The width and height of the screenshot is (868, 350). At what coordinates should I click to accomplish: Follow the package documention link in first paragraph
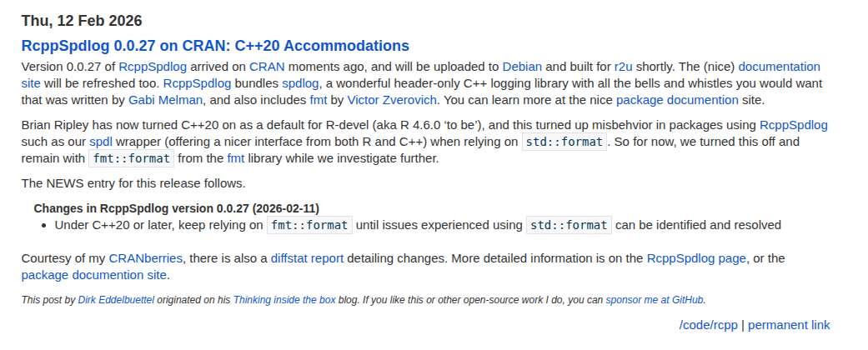click(x=677, y=100)
